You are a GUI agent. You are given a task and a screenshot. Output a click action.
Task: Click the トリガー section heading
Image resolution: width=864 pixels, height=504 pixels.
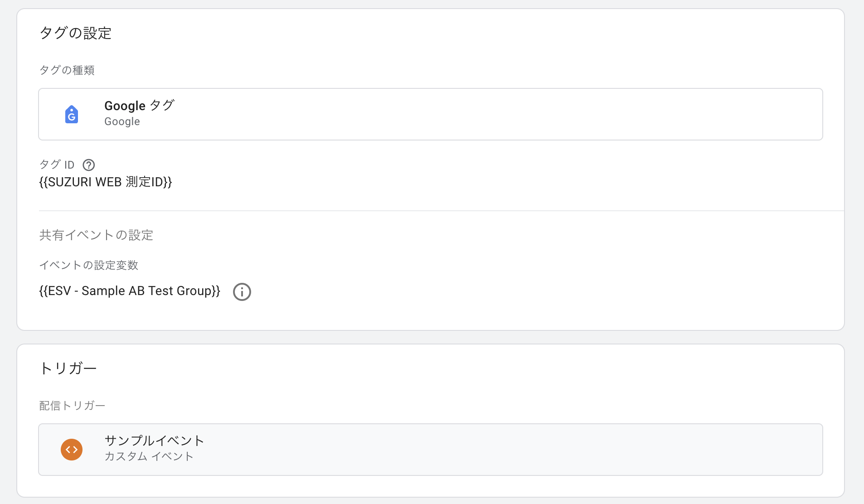click(x=68, y=368)
